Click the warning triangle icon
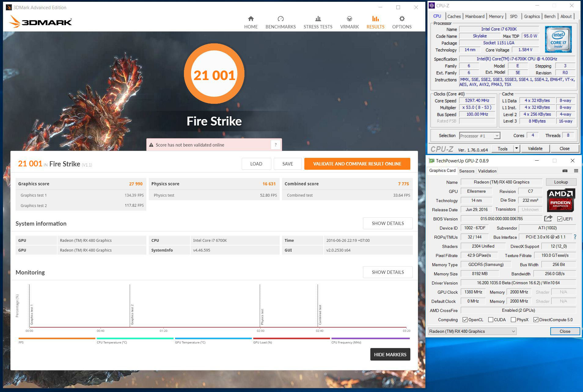583x392 pixels. pyautogui.click(x=151, y=145)
